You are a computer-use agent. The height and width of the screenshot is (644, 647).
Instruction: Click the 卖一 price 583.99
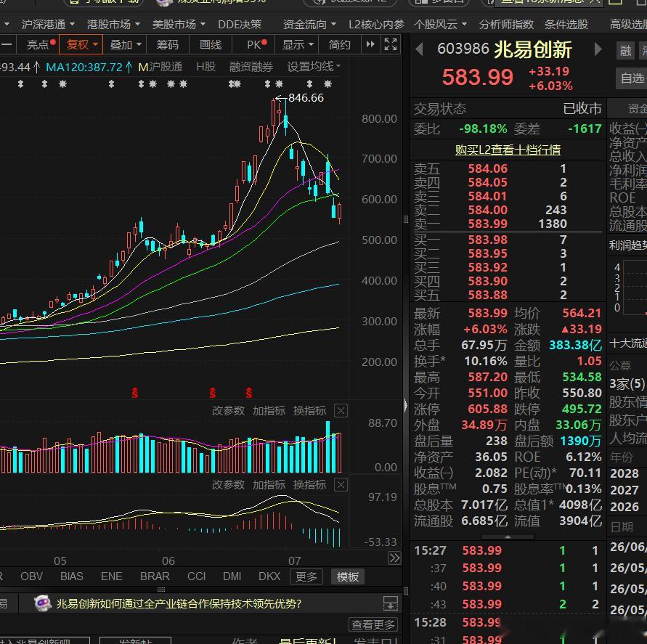click(487, 224)
